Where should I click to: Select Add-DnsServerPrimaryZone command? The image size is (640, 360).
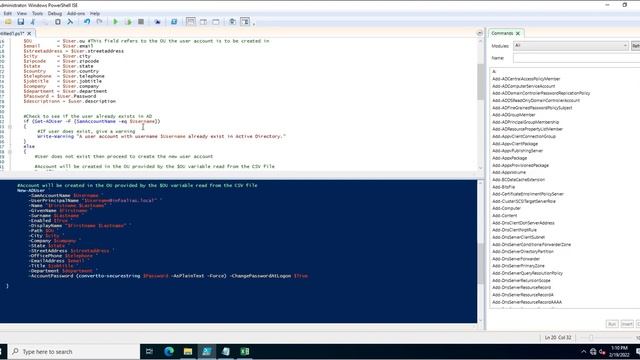(x=518, y=266)
